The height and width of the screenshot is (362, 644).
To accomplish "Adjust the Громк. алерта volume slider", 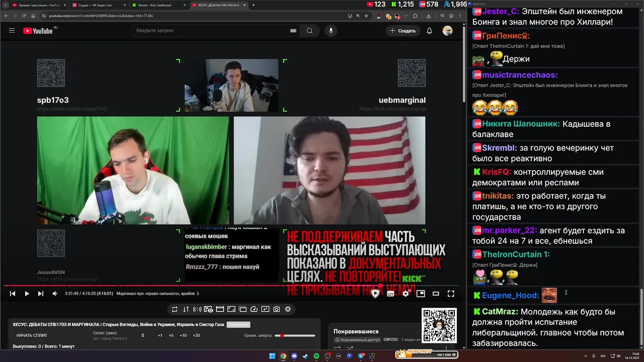I will [x=295, y=335].
